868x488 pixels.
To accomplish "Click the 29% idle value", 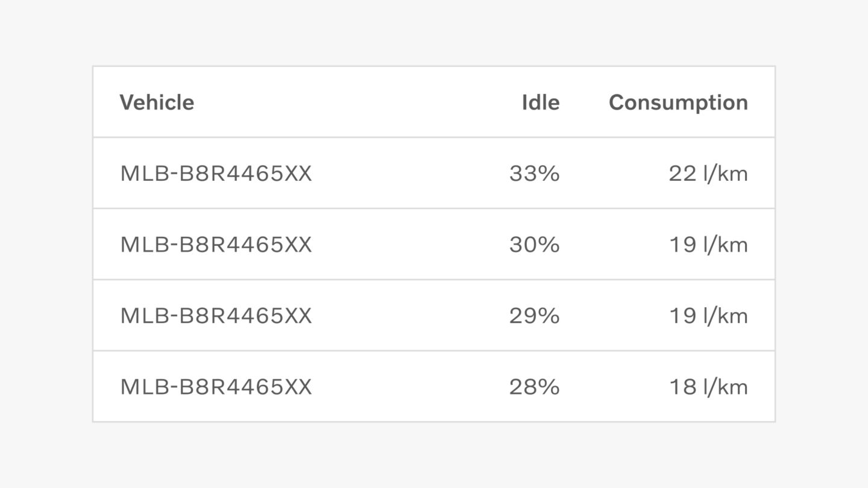I will coord(534,316).
